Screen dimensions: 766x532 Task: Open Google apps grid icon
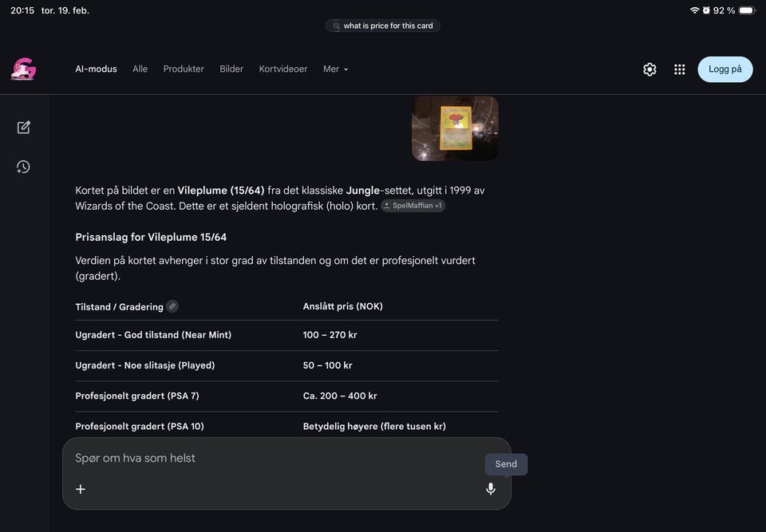(x=680, y=69)
